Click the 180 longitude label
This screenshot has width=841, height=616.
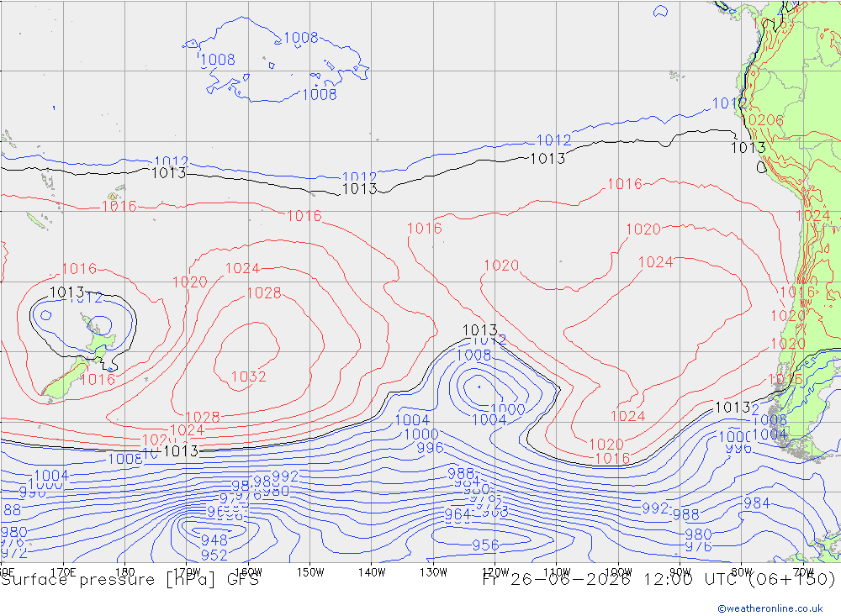[125, 572]
